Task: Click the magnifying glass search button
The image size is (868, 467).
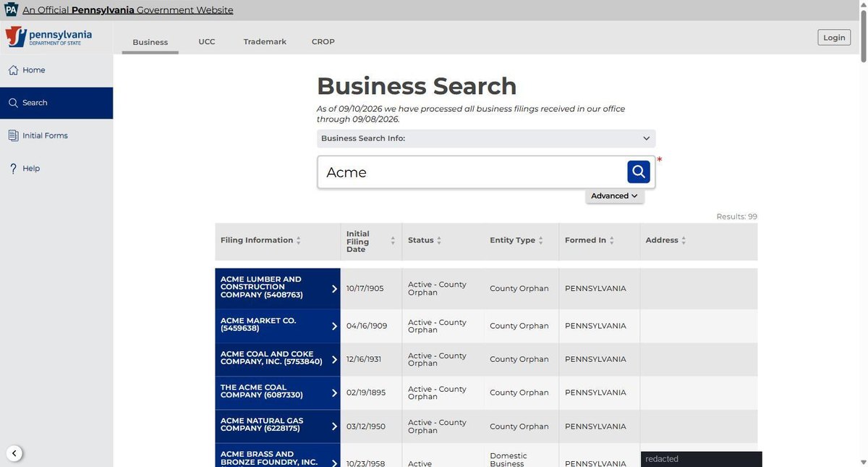Action: click(x=638, y=172)
